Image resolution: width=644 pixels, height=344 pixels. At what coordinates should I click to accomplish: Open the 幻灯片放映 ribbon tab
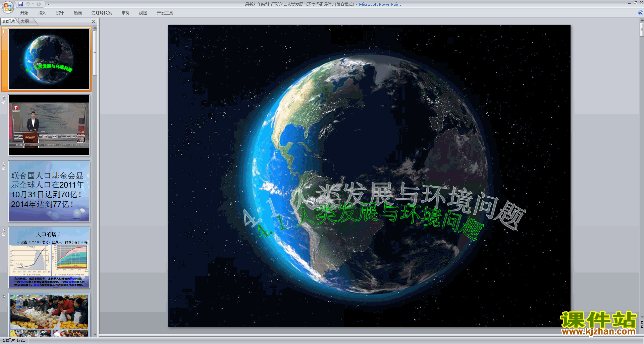point(101,13)
